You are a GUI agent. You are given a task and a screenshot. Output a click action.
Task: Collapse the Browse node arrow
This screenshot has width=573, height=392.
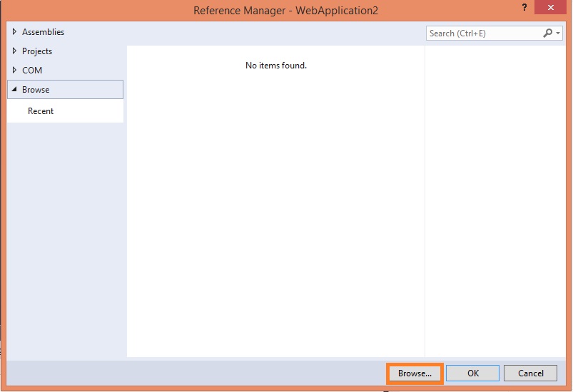(15, 90)
